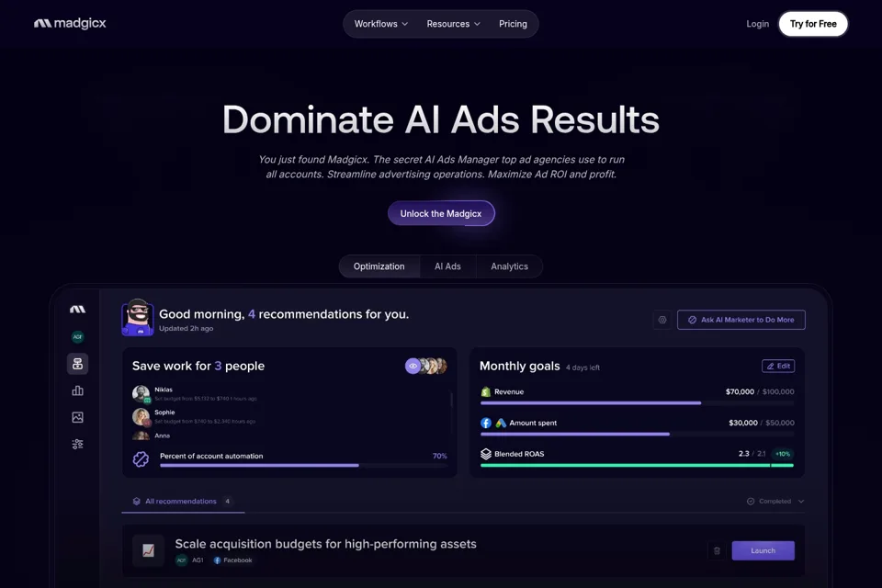Screen dimensions: 882x588
Task: Click the All recommendations shield icon
Action: click(136, 502)
